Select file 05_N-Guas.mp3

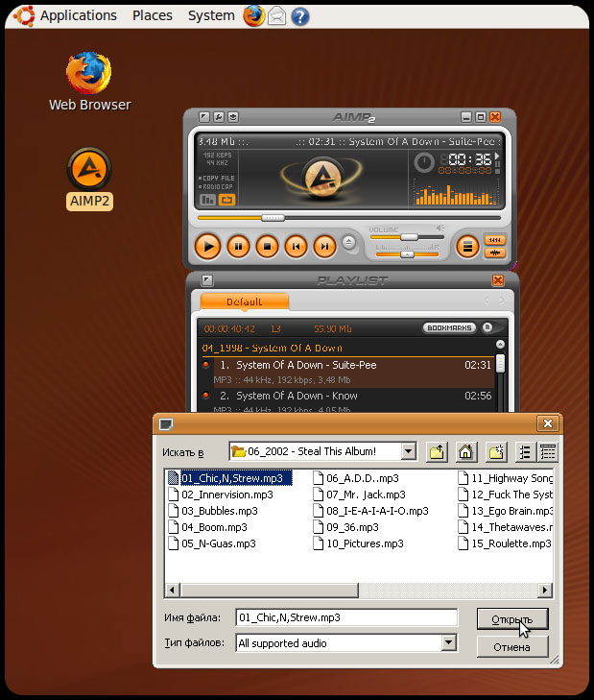(212, 543)
